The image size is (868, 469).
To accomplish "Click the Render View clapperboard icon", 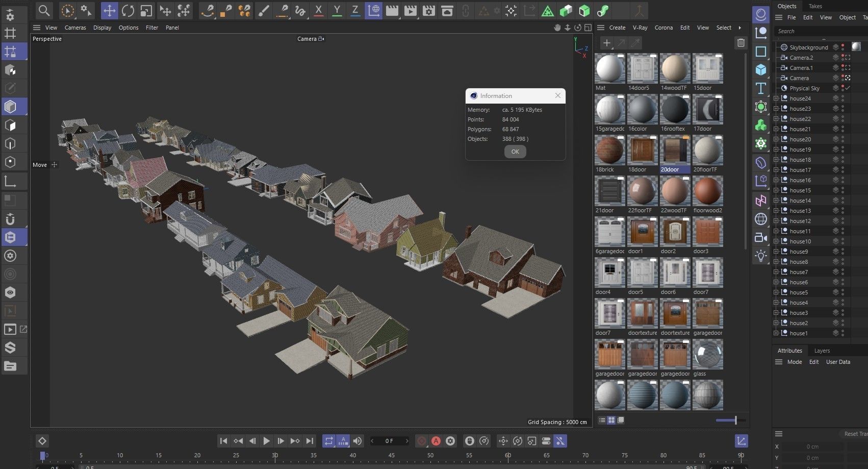I will click(x=392, y=10).
